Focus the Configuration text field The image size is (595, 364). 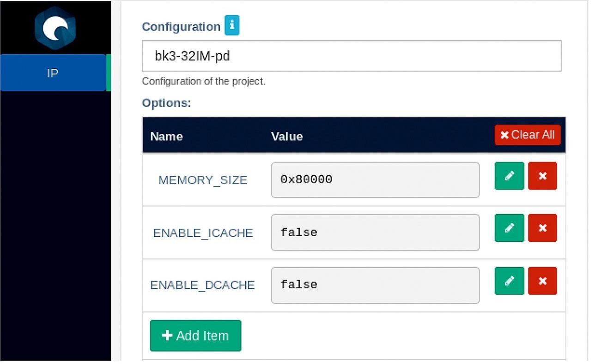click(351, 56)
